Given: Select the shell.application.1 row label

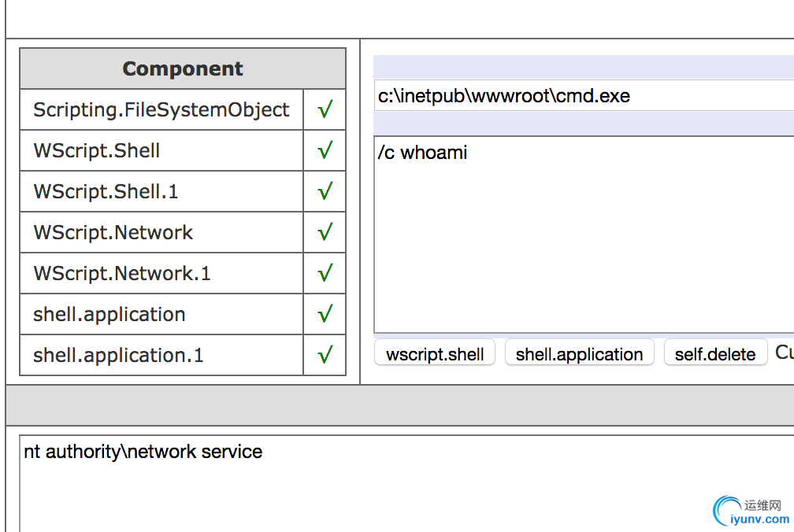Looking at the screenshot, I should click(118, 355).
